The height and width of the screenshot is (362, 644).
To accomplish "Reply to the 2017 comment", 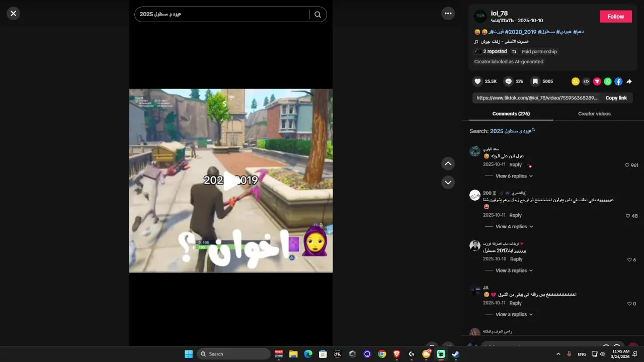I will pos(516,259).
